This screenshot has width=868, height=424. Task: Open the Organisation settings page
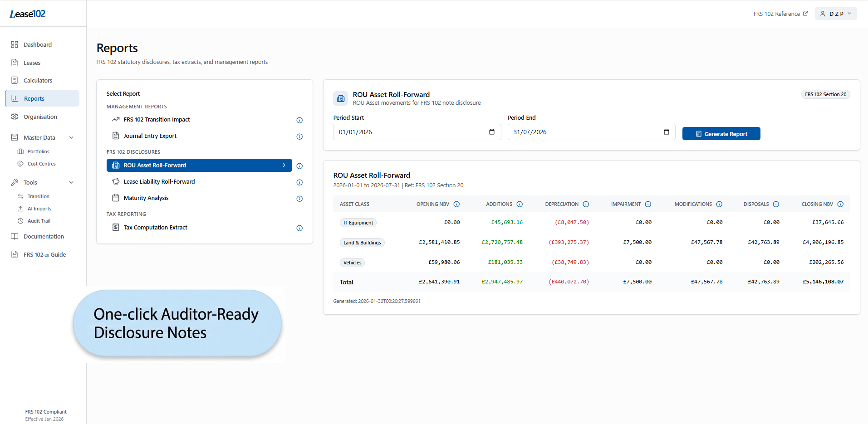(x=40, y=117)
